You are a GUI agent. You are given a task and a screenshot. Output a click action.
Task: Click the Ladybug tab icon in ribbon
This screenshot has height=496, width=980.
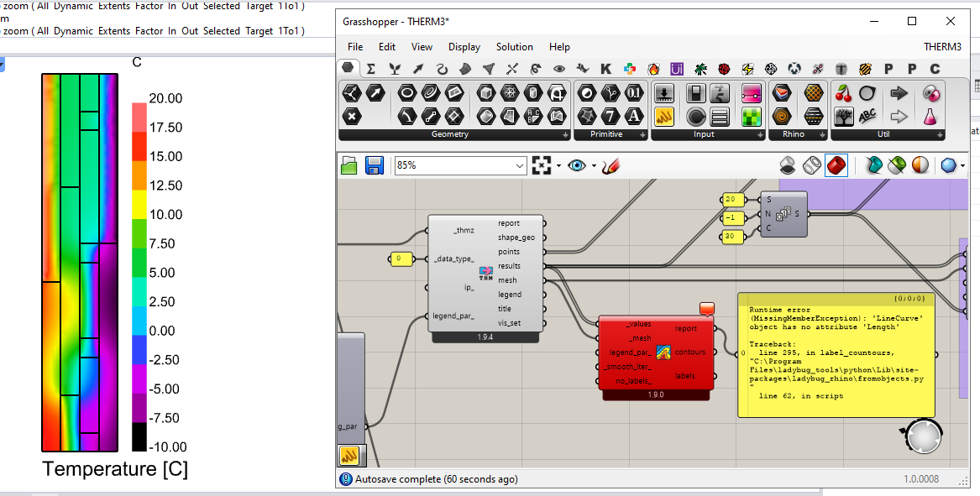tap(723, 68)
